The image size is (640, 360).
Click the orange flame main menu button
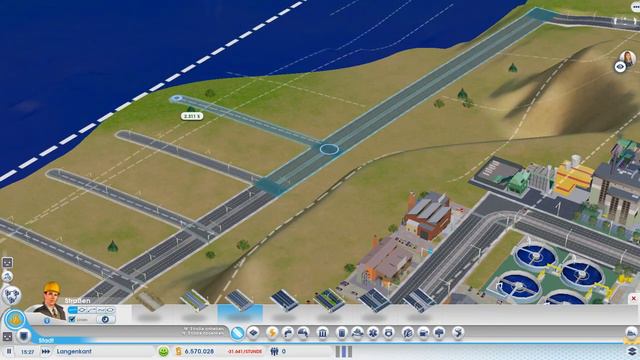click(15, 320)
